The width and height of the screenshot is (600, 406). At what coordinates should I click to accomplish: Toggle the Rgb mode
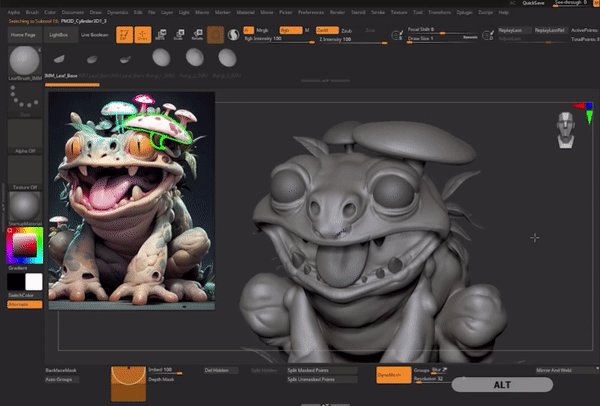291,30
